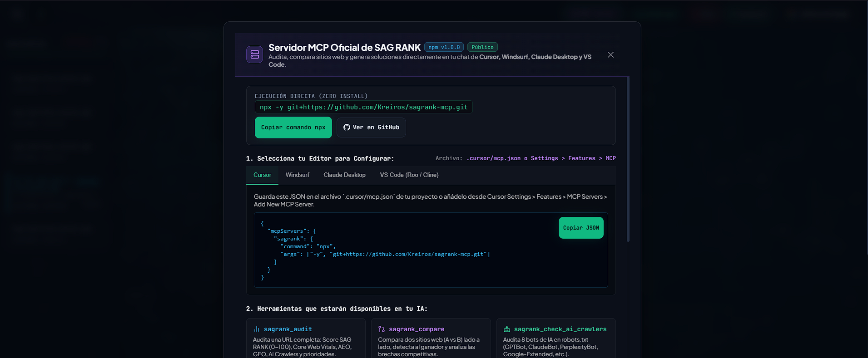Select the sagrank_check_ai_crawlers tool name
868x358 pixels.
tap(560, 329)
